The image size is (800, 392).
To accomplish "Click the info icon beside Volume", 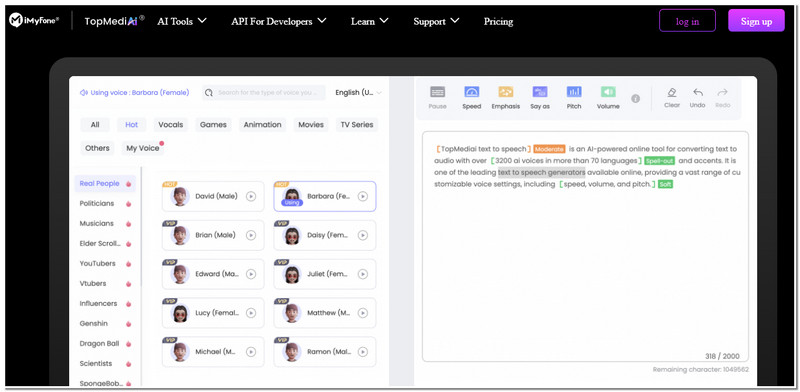I will point(635,99).
